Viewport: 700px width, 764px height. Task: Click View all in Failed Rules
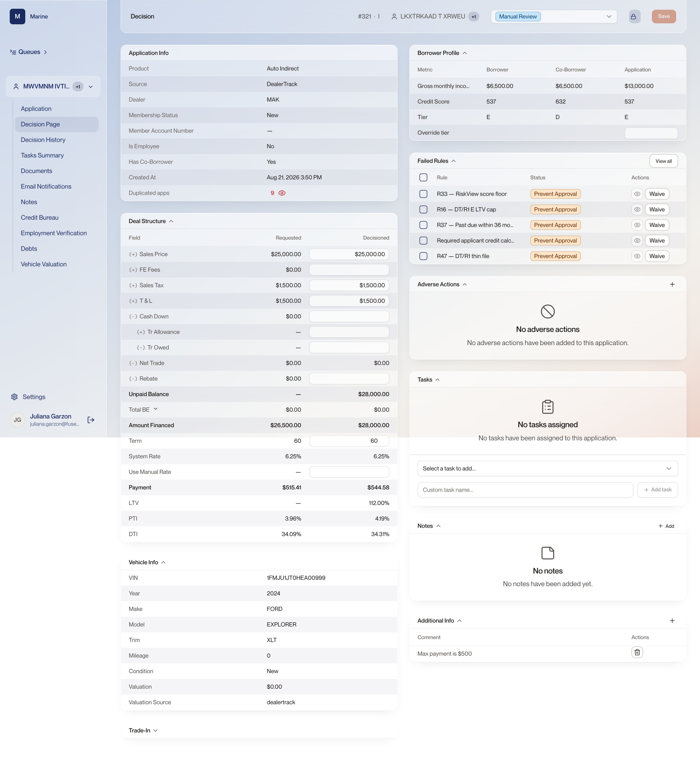pyautogui.click(x=663, y=161)
